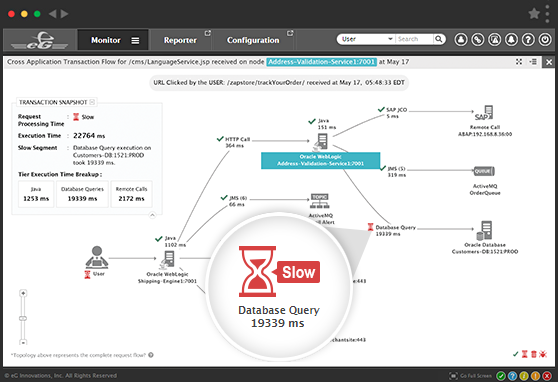Click the zoom slider handle
Viewport: 558px width, 382px height.
[23, 318]
